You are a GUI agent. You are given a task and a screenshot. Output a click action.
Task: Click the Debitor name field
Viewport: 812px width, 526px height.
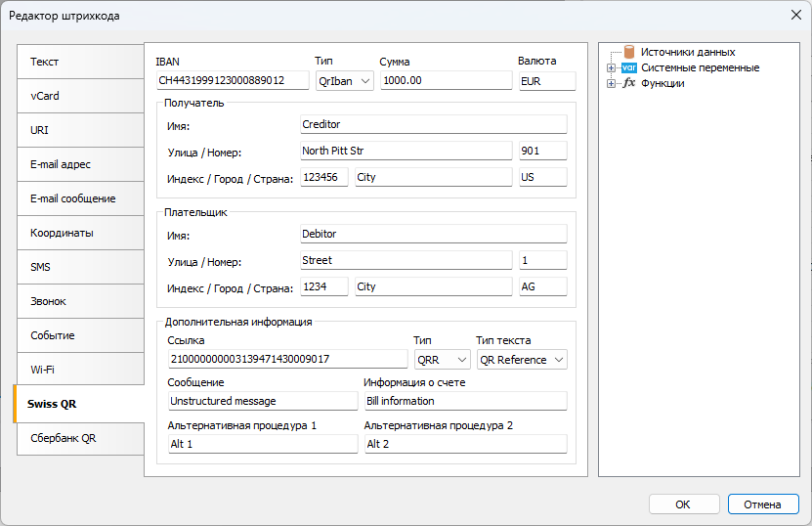[x=434, y=234]
